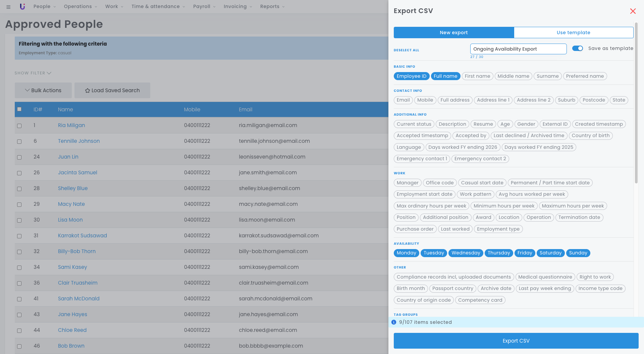The width and height of the screenshot is (644, 354).
Task: Click the info icon beside items selected
Action: [394, 322]
